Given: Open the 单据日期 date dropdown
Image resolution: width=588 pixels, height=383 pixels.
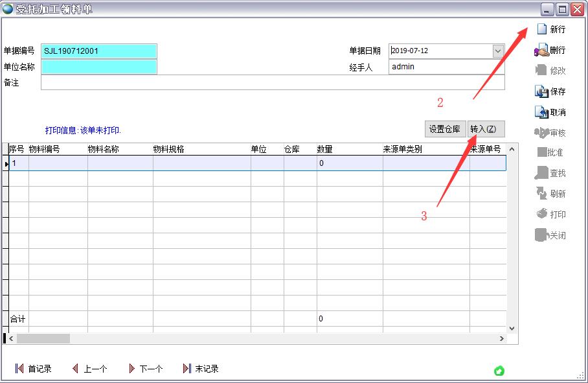Looking at the screenshot, I should point(498,51).
